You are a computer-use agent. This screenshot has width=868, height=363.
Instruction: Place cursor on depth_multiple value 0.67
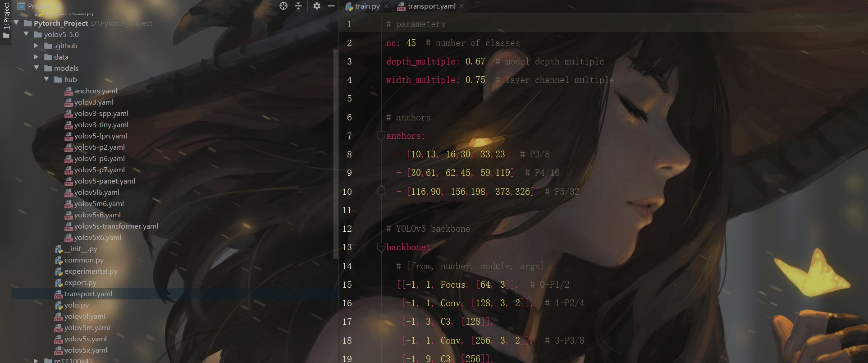pyautogui.click(x=475, y=61)
